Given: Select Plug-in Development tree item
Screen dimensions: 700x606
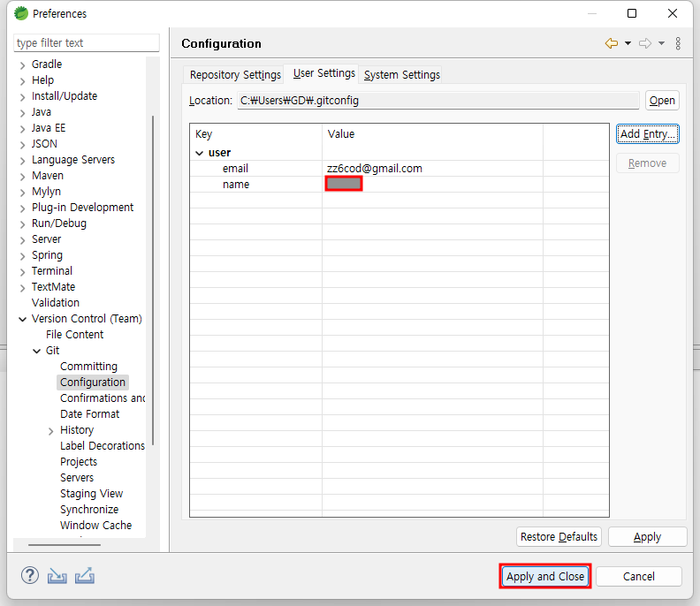Looking at the screenshot, I should (82, 208).
